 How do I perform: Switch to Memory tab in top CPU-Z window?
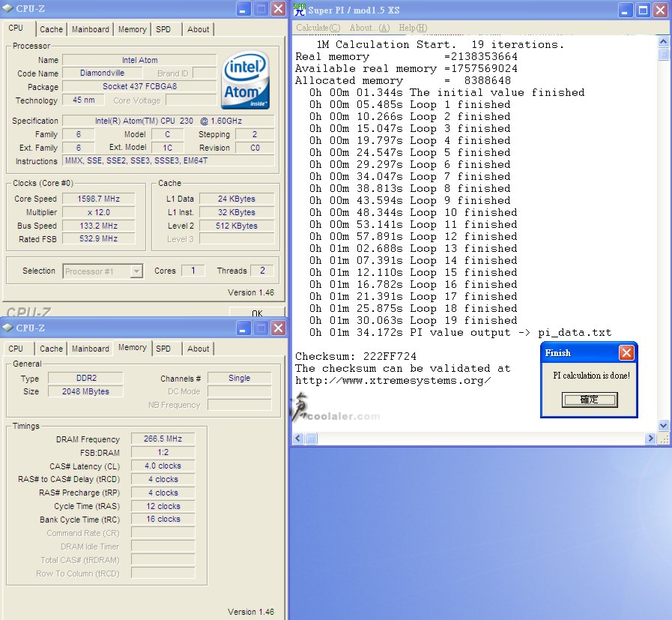click(133, 29)
